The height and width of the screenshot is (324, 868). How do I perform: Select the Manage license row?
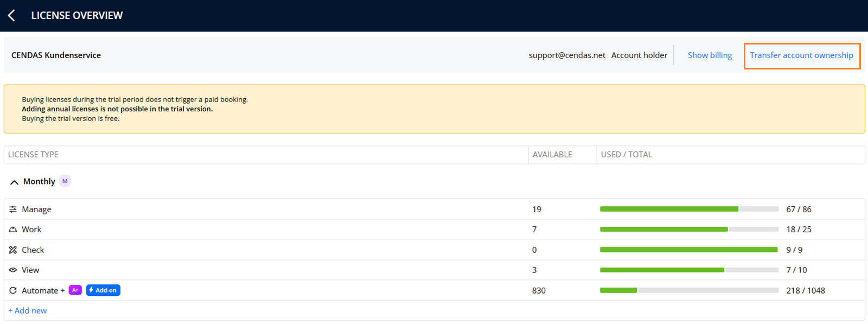[434, 209]
